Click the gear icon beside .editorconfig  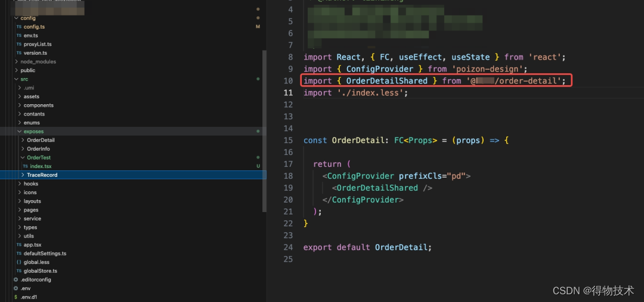[x=16, y=279]
